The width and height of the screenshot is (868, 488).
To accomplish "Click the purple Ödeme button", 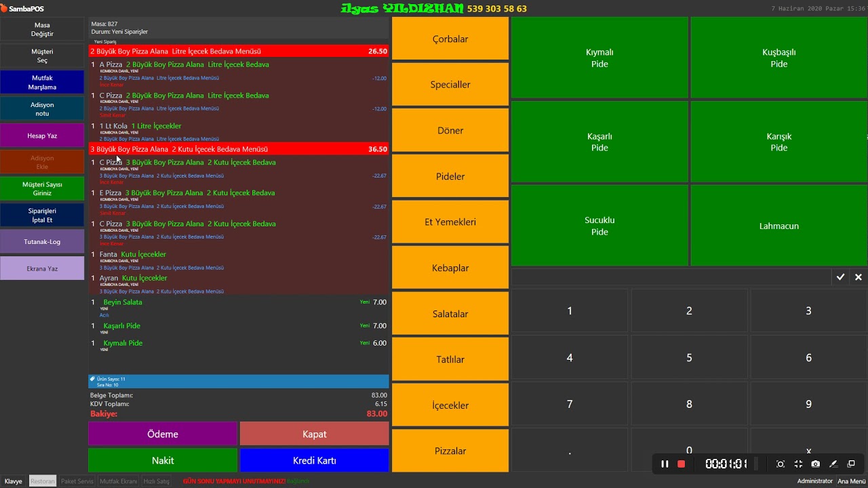I will [163, 434].
